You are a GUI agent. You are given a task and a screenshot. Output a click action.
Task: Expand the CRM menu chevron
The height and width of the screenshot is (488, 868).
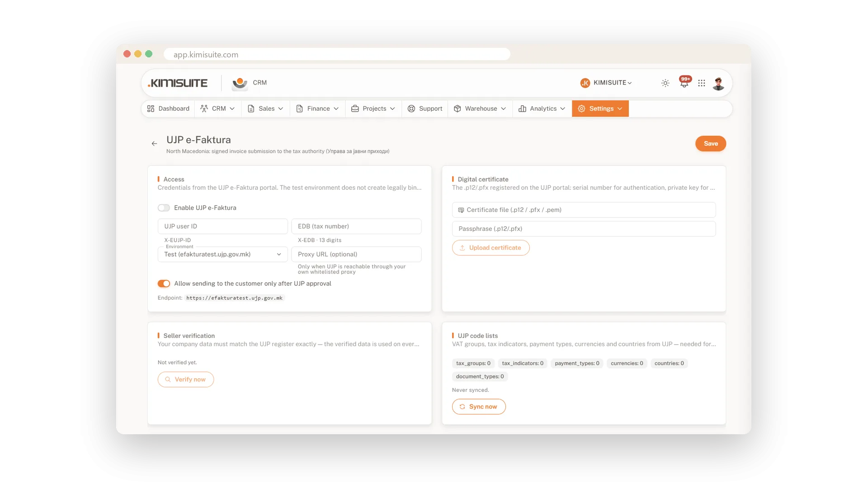click(232, 109)
